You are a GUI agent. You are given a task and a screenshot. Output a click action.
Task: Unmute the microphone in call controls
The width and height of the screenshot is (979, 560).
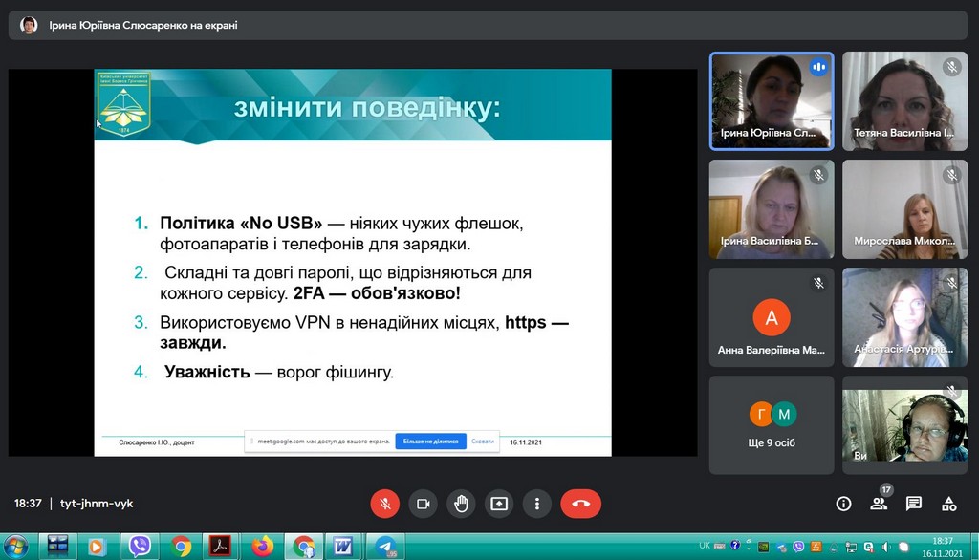(384, 504)
